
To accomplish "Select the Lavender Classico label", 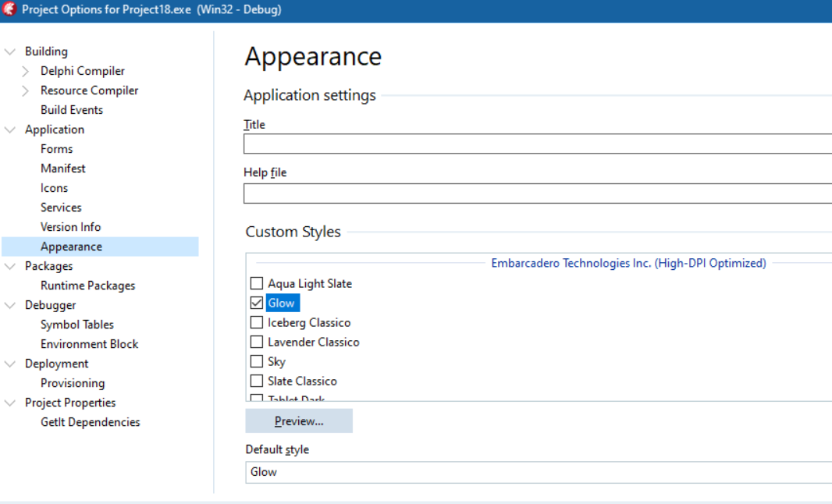I will 314,343.
